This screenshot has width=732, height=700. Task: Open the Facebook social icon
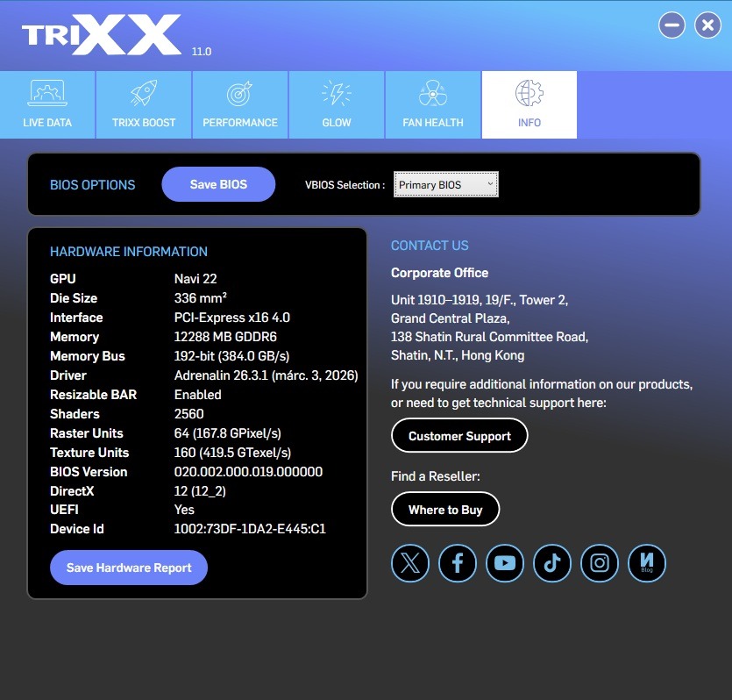[458, 563]
